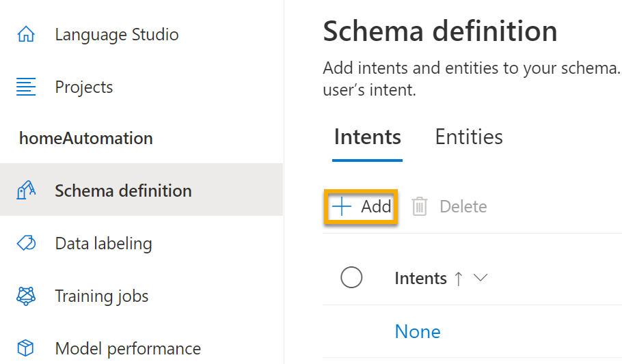Click the Language Studio home icon
The width and height of the screenshot is (622, 364).
pos(26,34)
